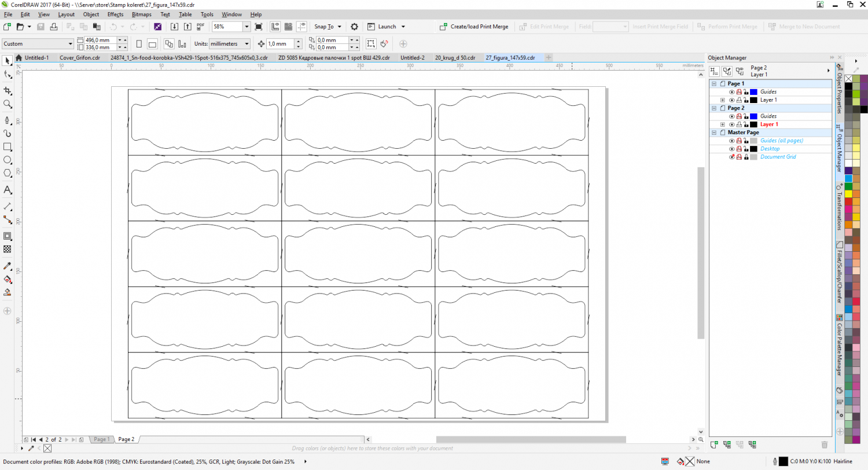Toggle Show Object Properties in Object Manager
868x470 pixels.
715,71
